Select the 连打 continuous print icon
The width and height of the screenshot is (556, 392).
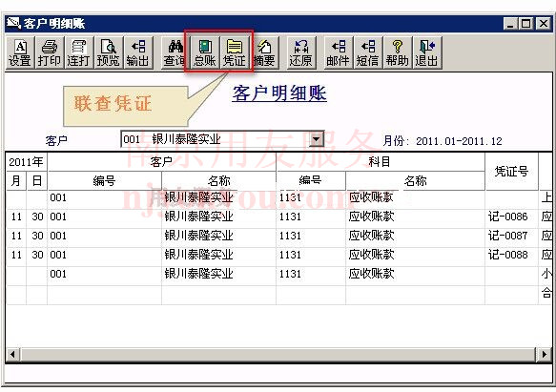pyautogui.click(x=79, y=52)
